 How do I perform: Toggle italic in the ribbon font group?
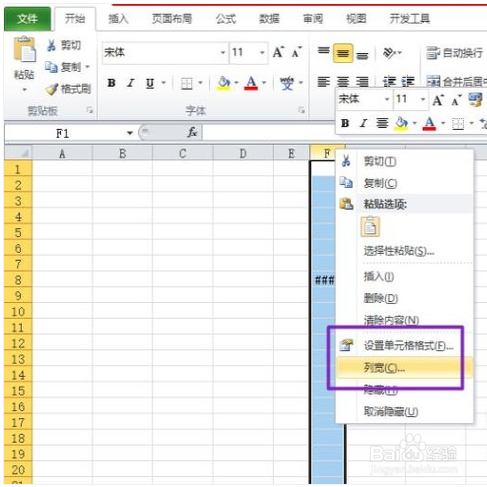131,83
